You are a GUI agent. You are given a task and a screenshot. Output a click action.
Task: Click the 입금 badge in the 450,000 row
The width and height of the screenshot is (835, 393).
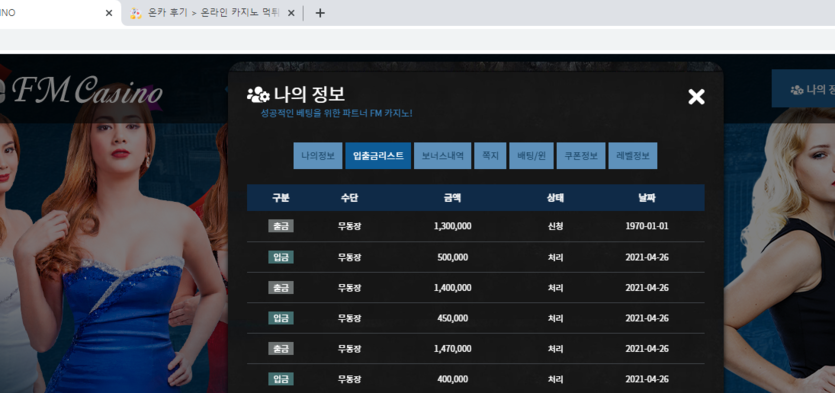(281, 318)
